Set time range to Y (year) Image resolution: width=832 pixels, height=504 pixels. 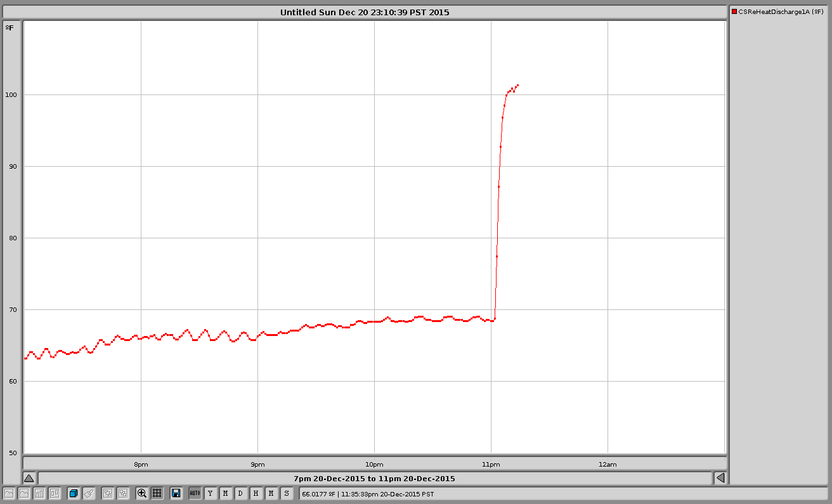point(211,493)
